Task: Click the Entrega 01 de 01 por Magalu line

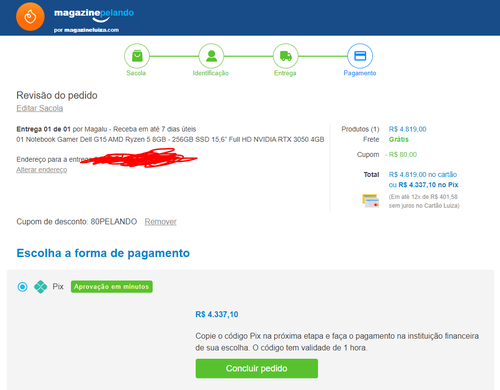Action: pyautogui.click(x=106, y=129)
